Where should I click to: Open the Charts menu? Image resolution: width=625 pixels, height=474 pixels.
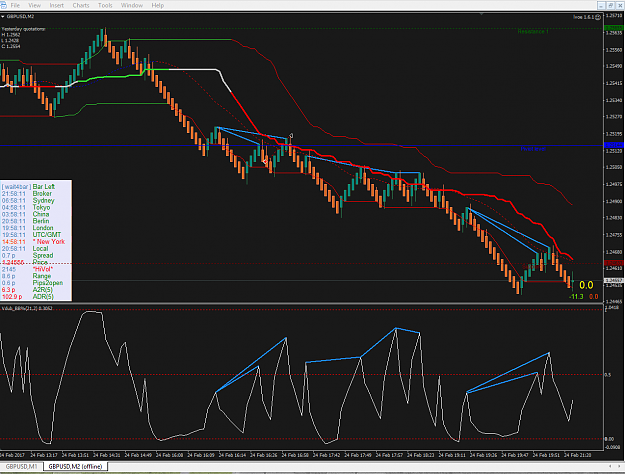(81, 5)
